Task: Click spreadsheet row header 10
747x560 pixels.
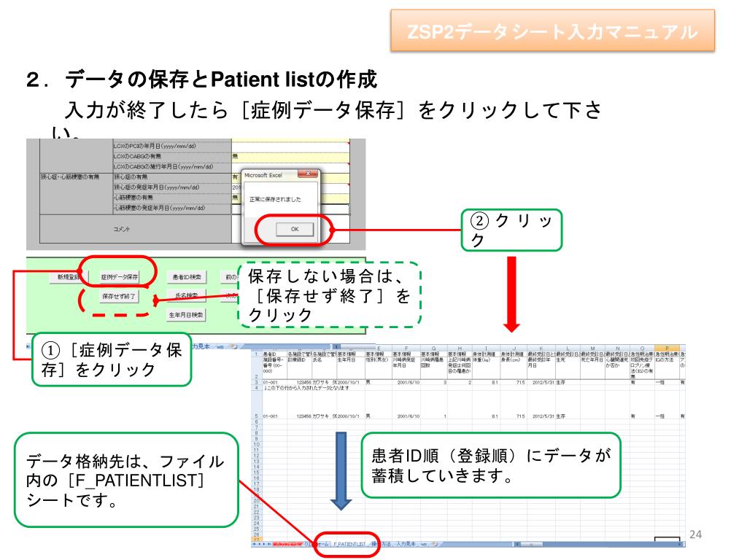Action: (x=256, y=444)
